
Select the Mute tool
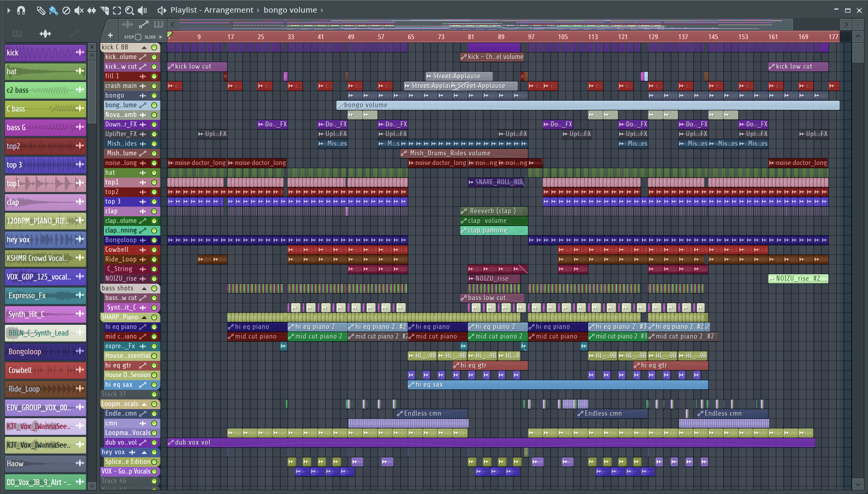[79, 11]
